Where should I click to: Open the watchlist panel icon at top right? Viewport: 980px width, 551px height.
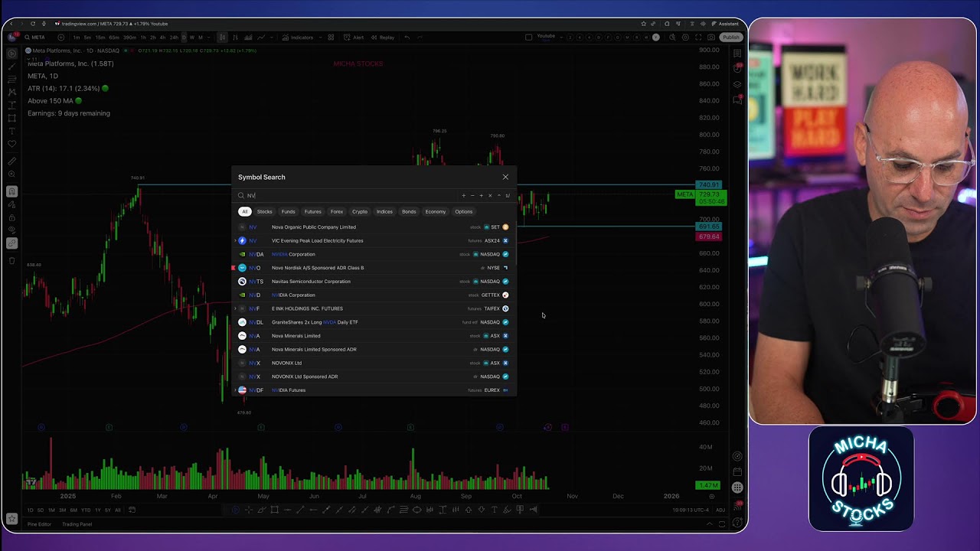pyautogui.click(x=737, y=54)
